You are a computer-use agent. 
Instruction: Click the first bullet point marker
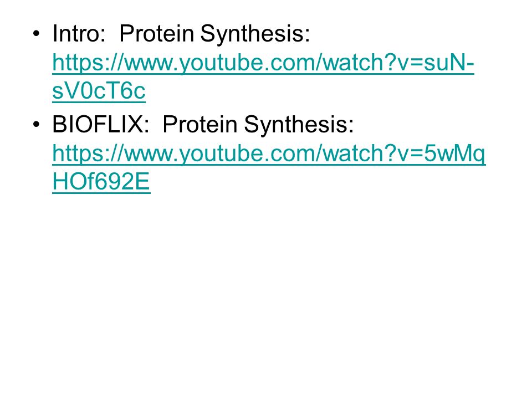click(36, 34)
